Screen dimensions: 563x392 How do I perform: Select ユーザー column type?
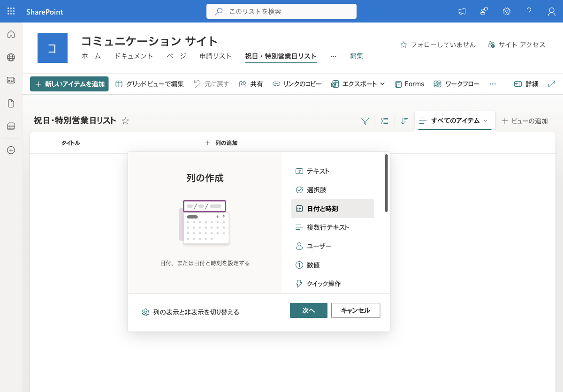pos(333,246)
